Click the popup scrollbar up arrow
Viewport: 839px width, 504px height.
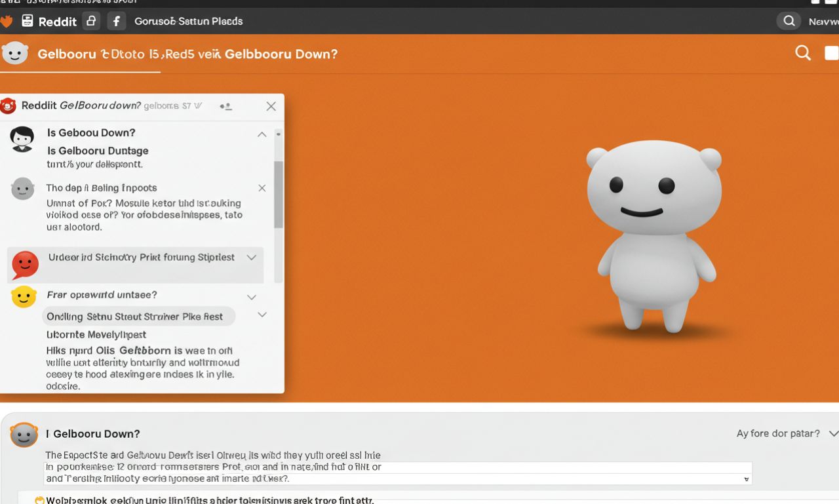pos(279,134)
